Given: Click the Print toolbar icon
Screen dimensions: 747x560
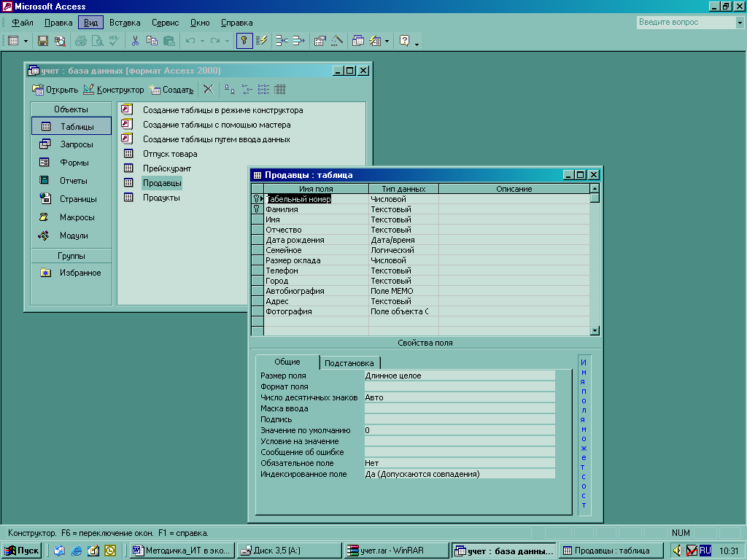Looking at the screenshot, I should [81, 41].
